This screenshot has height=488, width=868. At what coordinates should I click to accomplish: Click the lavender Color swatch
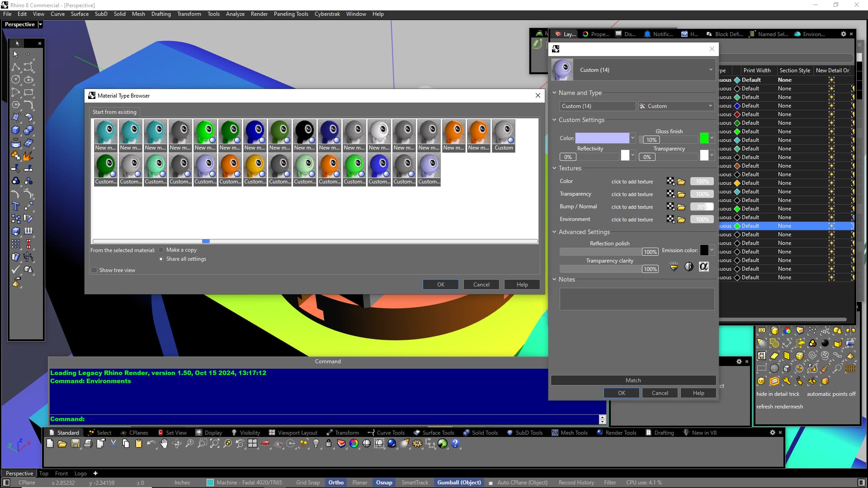pos(602,138)
